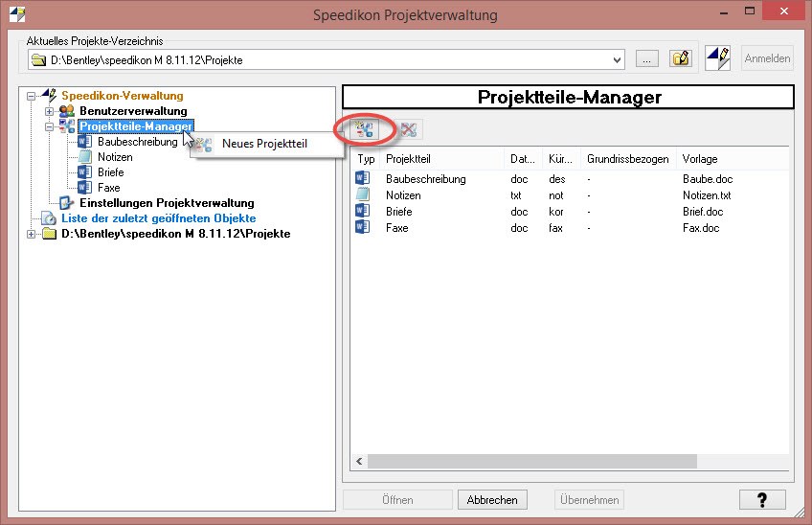
Task: Click the Einstellungen Projektverwaltung icon
Action: pyautogui.click(x=67, y=203)
